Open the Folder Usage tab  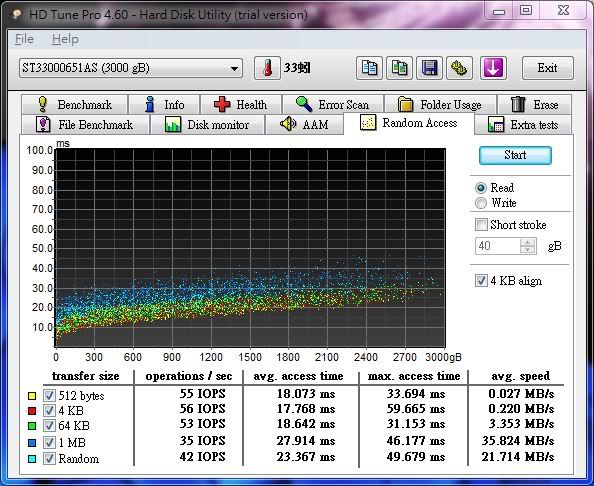pyautogui.click(x=440, y=104)
